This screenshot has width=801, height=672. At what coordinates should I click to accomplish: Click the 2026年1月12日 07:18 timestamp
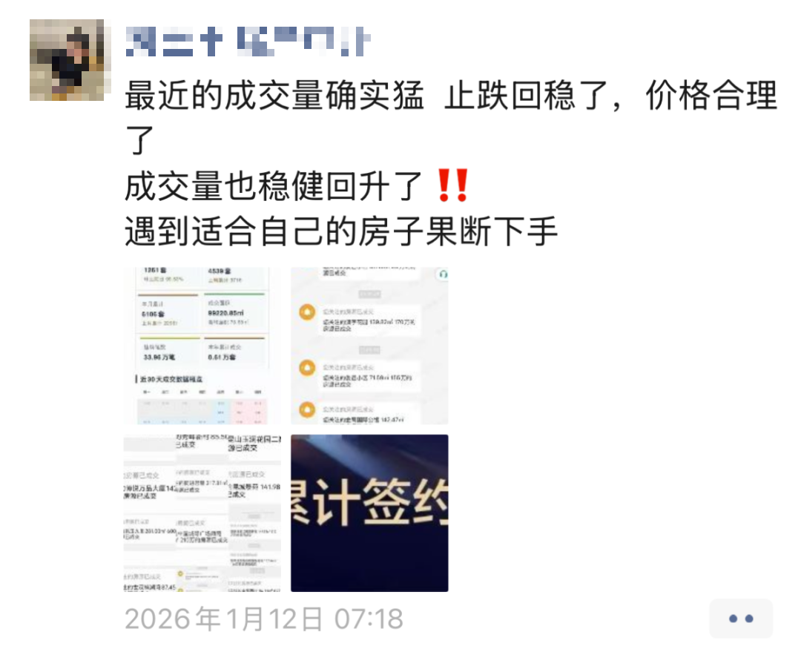click(263, 619)
